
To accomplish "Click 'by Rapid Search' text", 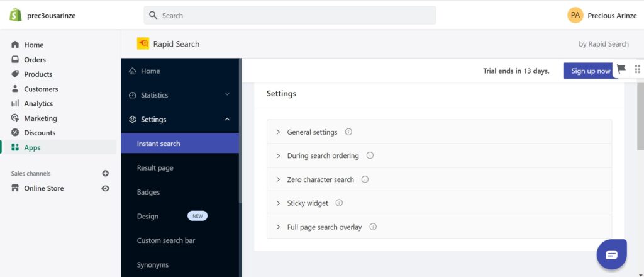I will click(603, 44).
